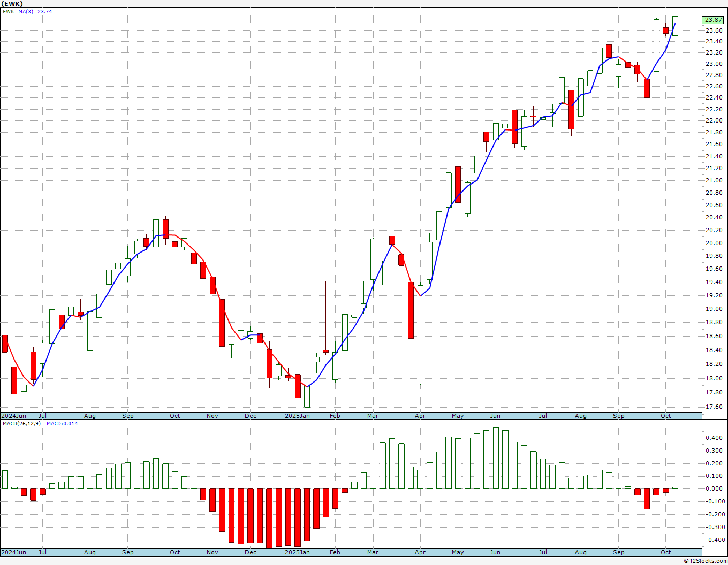Open the 12Stocks.com copyright link
Screen dimensions: 728x565
coord(706,561)
